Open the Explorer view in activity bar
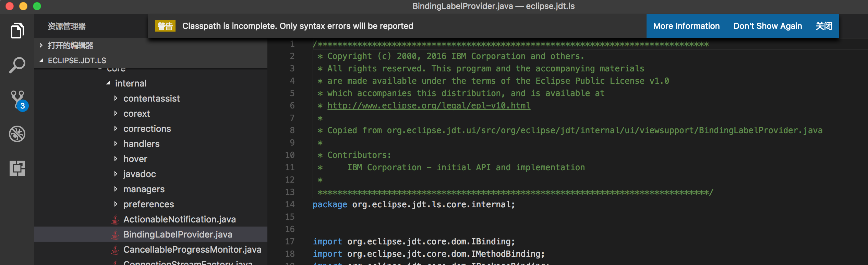 (x=17, y=31)
